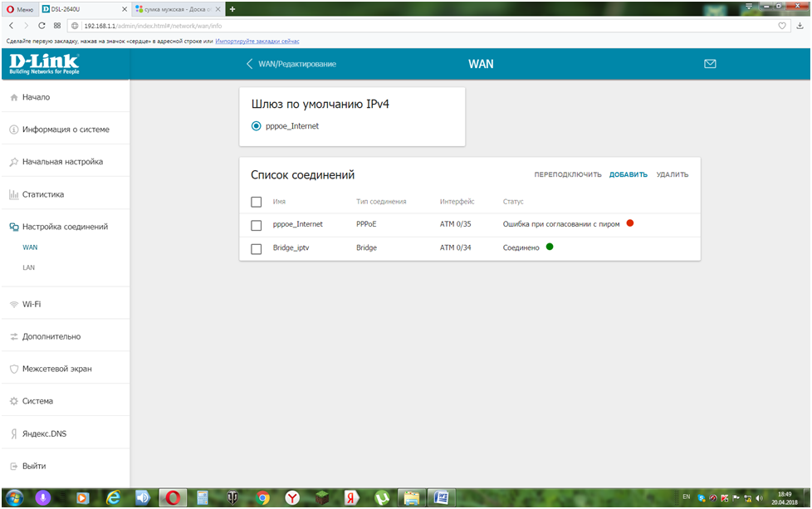
Task: Open the calculator icon in taskbar
Action: [203, 497]
